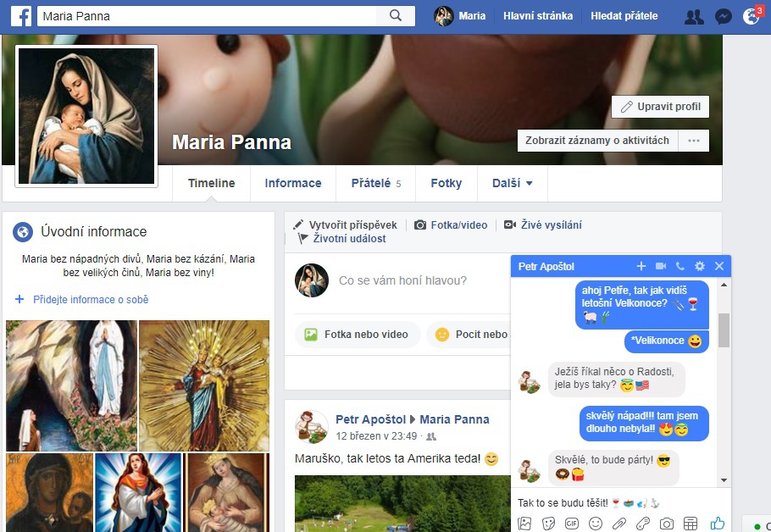The width and height of the screenshot is (771, 532).
Task: Open notifications globe with badge 3
Action: (752, 16)
